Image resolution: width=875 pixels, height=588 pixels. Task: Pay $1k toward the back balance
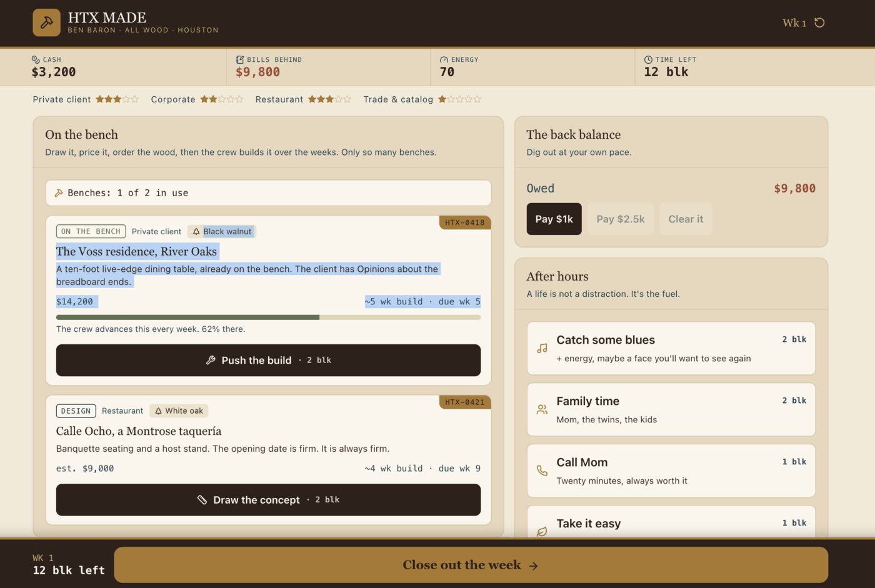coord(554,219)
